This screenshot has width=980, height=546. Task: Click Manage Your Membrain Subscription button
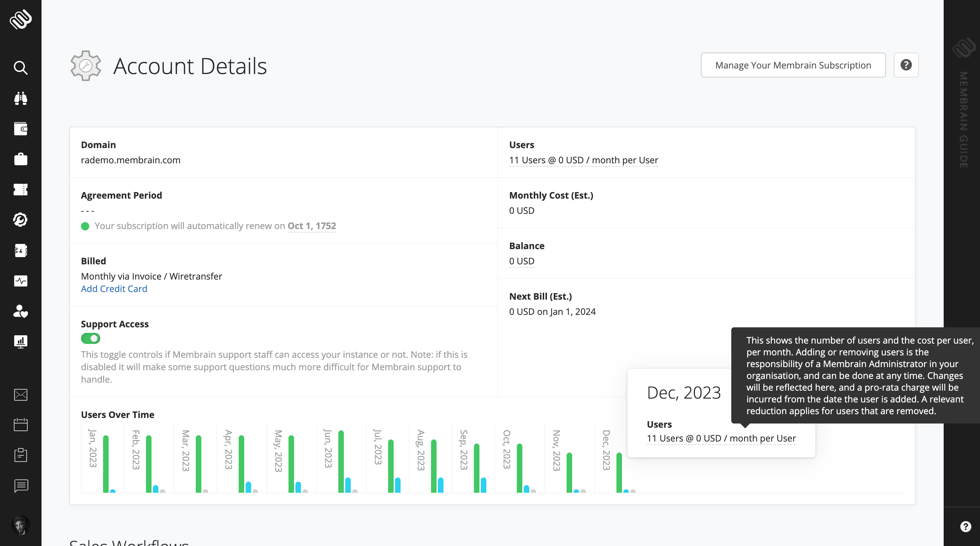click(x=793, y=65)
